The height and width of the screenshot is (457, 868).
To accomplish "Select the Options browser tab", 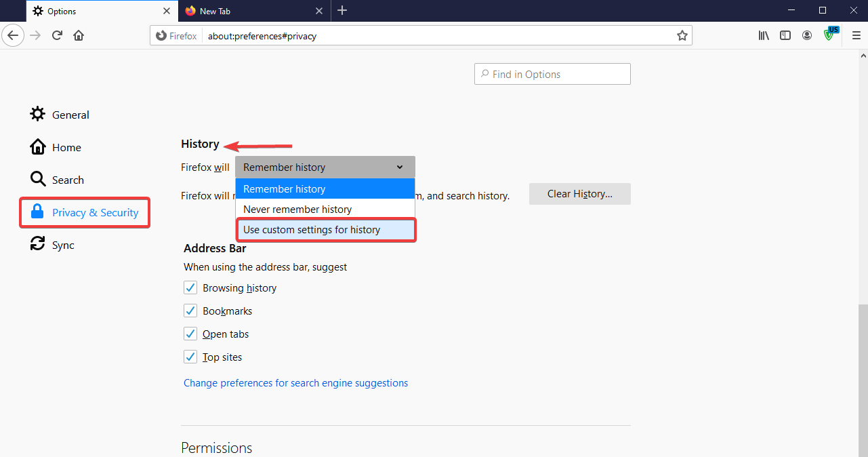I will (x=61, y=11).
